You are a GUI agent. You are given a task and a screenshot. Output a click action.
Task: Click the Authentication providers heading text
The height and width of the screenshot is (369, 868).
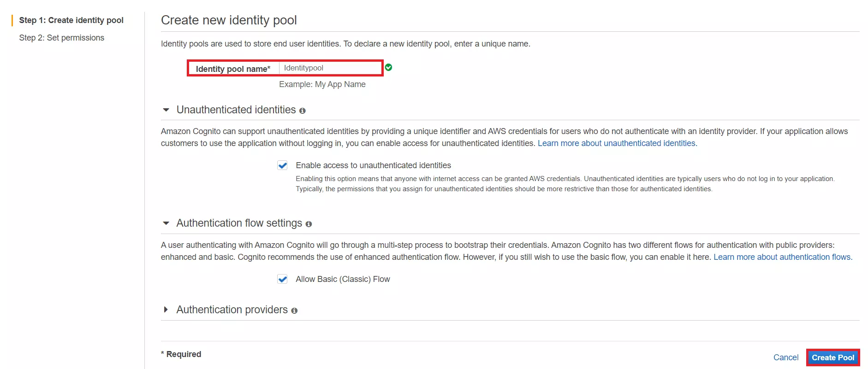[x=232, y=310]
